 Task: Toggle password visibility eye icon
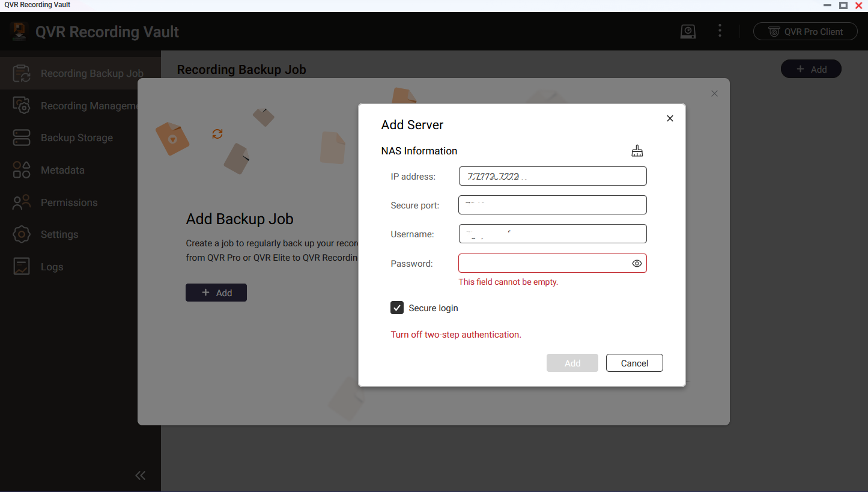(637, 263)
